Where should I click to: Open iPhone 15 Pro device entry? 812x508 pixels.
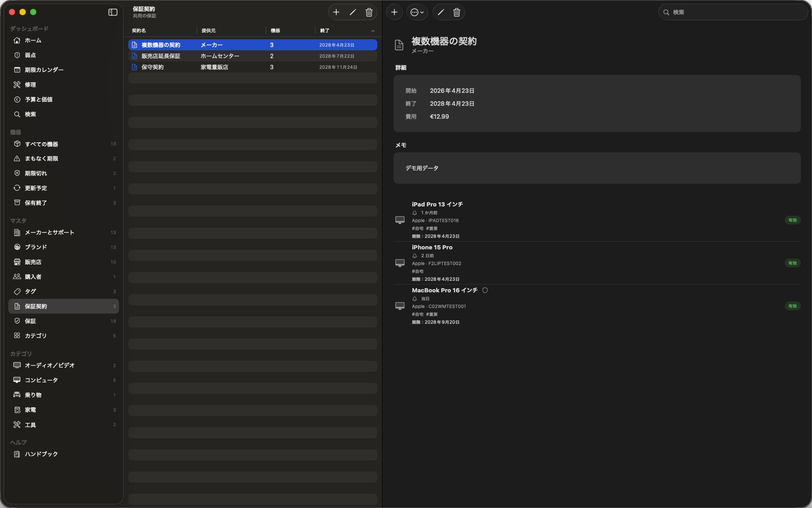(597, 263)
